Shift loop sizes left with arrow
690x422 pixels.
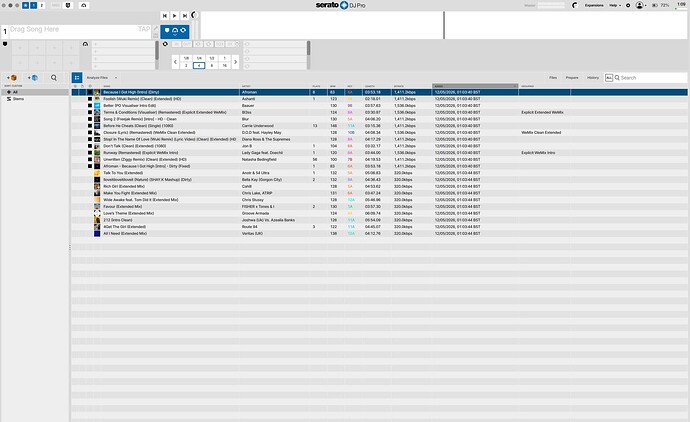[175, 62]
